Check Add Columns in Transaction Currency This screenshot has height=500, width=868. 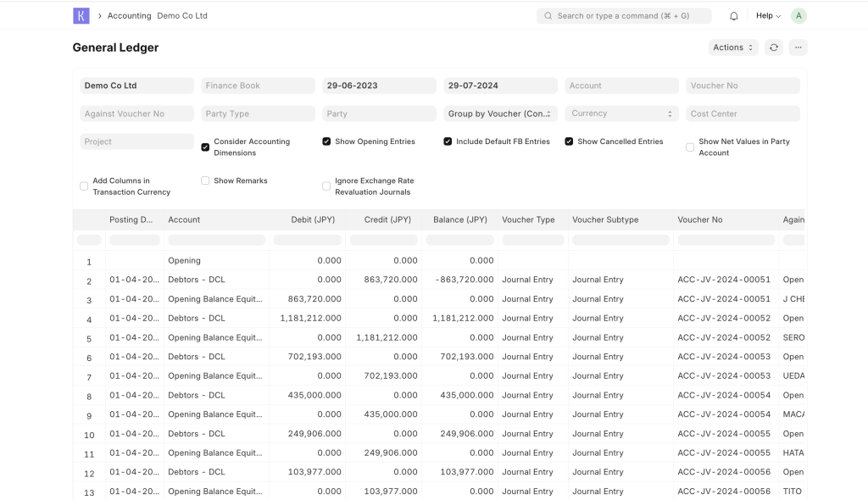[x=84, y=186]
